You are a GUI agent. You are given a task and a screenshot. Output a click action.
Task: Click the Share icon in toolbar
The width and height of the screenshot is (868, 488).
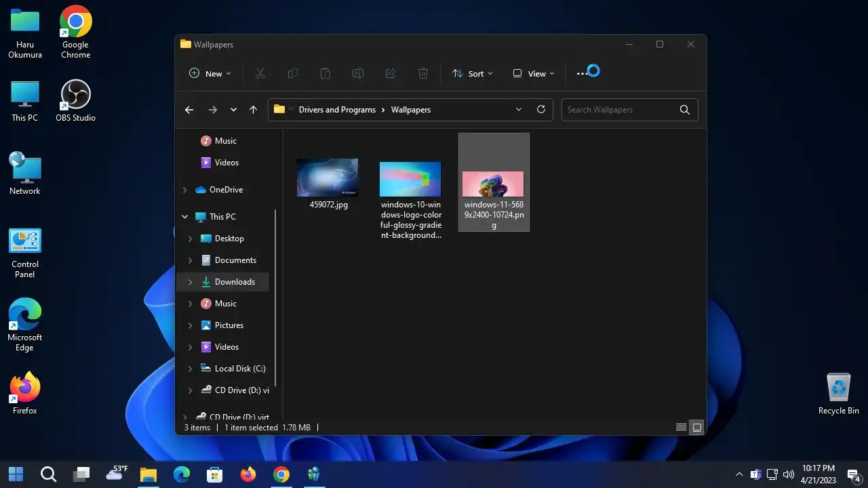390,73
